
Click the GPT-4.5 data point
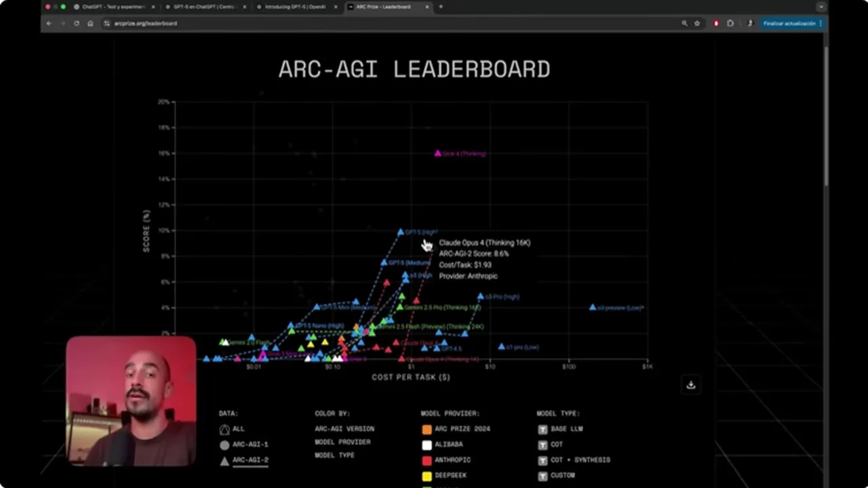437,348
